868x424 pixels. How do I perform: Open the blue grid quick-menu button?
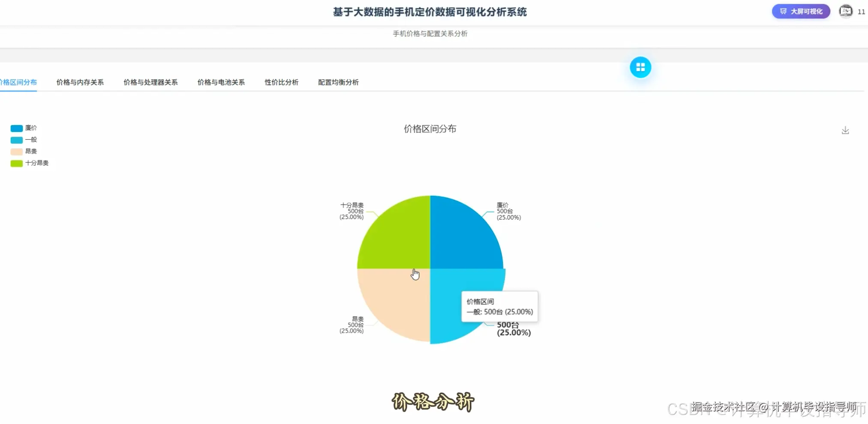point(640,67)
